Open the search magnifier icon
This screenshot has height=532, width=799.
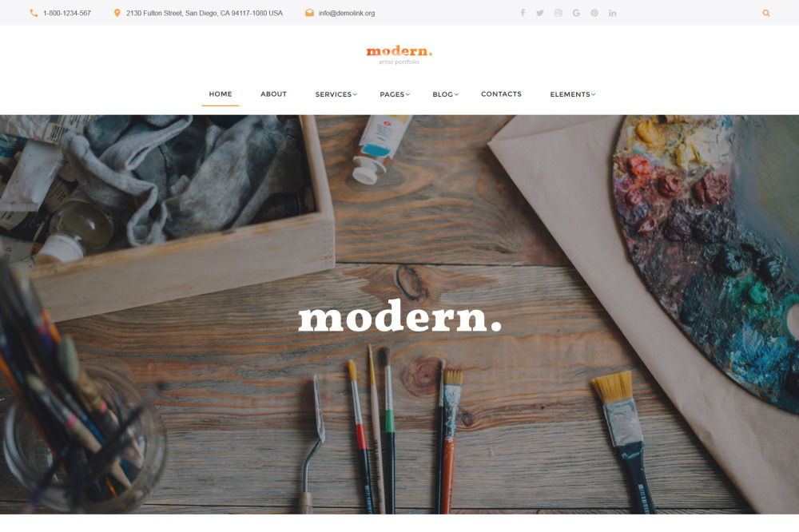click(x=766, y=14)
